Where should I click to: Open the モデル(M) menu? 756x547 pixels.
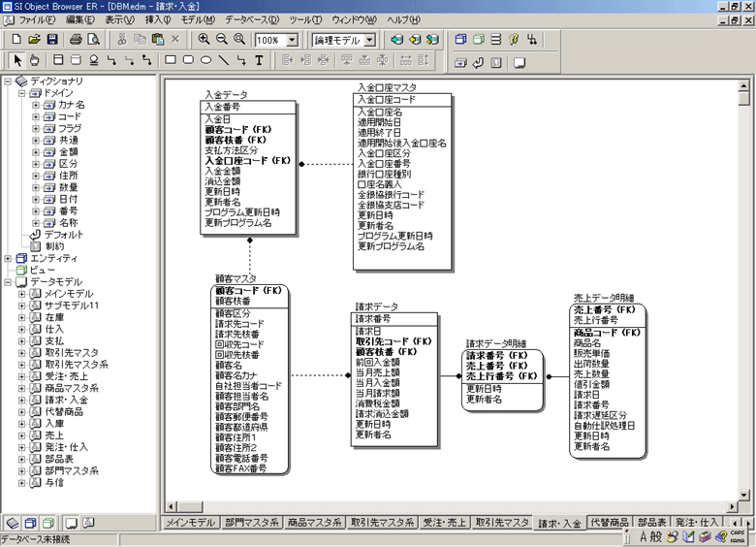point(198,19)
